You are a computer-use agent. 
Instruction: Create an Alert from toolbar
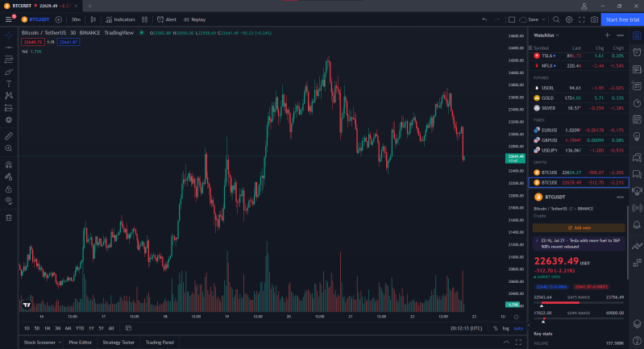(x=167, y=19)
